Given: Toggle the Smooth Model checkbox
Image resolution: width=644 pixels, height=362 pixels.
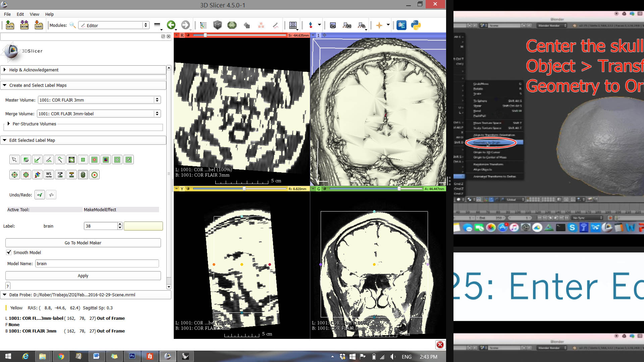Looking at the screenshot, I should [x=9, y=252].
